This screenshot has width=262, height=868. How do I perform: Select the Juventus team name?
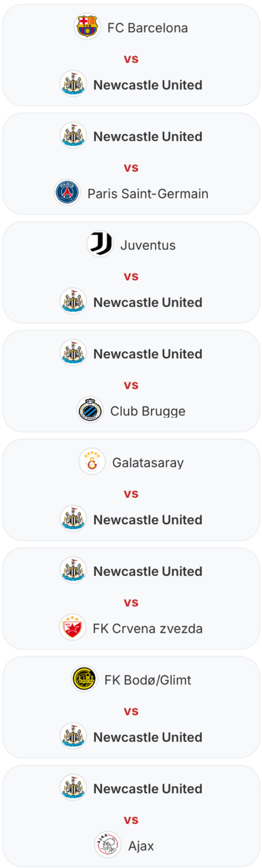(x=148, y=245)
